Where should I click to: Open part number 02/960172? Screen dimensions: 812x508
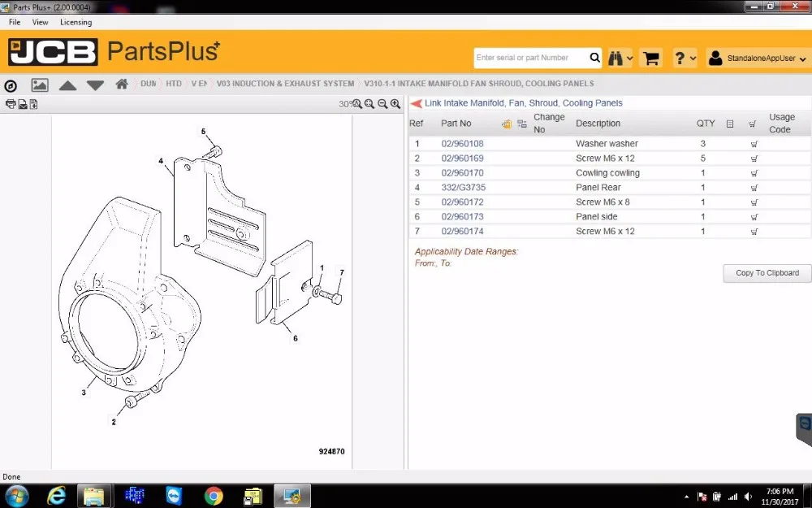coord(463,202)
